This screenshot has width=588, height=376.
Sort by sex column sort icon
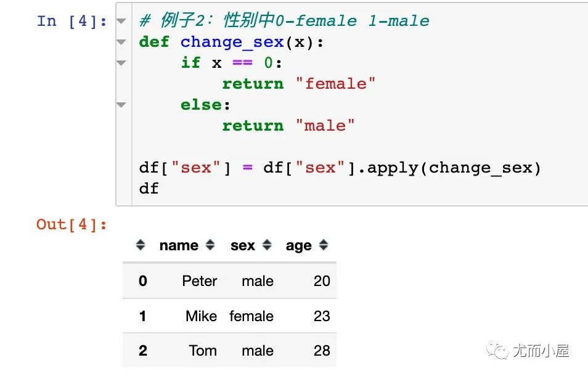pos(267,245)
